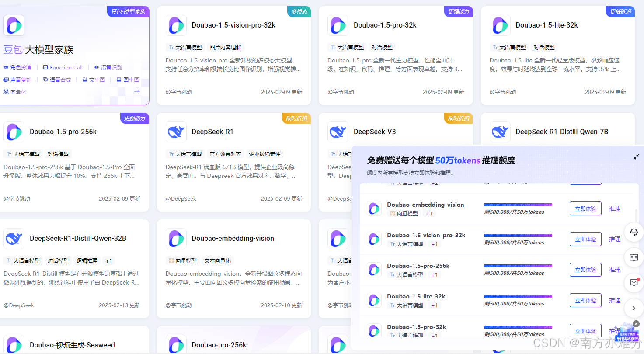Click the logo of the Doubao-1.5-pro-256k card
644x354 pixels.
point(14,132)
